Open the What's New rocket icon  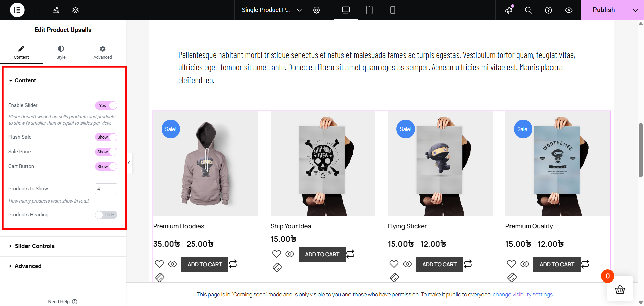509,10
